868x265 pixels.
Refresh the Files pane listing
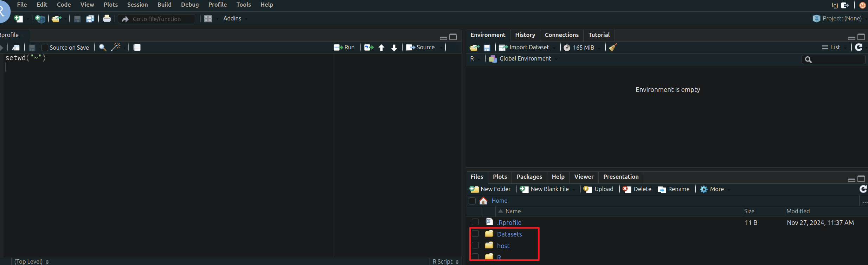pyautogui.click(x=863, y=189)
